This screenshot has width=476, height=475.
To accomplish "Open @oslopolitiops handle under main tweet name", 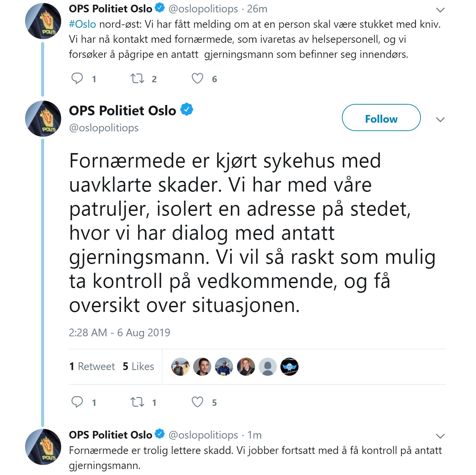I will pyautogui.click(x=104, y=128).
